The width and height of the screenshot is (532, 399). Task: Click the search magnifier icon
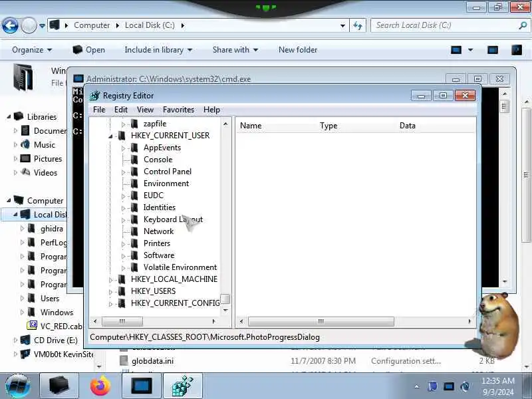tap(523, 25)
